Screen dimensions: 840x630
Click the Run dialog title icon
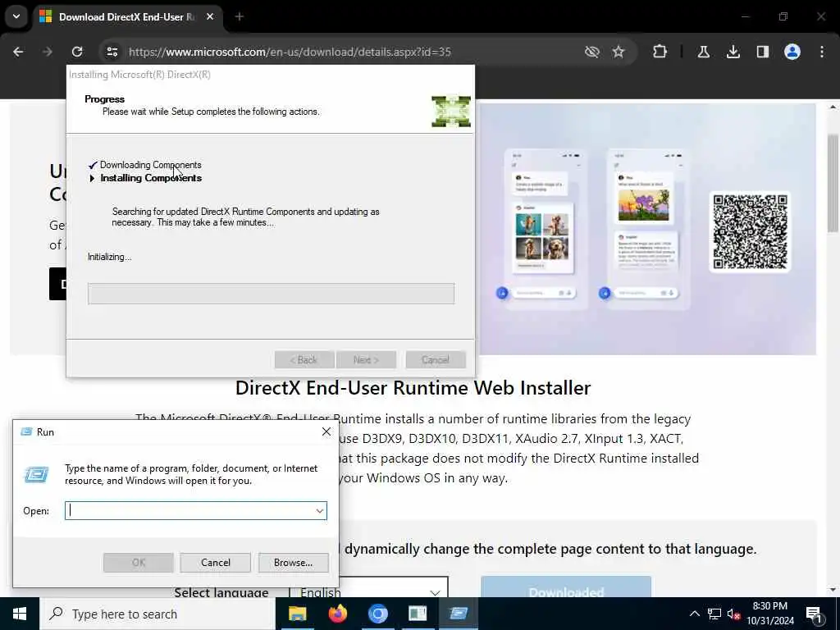click(26, 431)
